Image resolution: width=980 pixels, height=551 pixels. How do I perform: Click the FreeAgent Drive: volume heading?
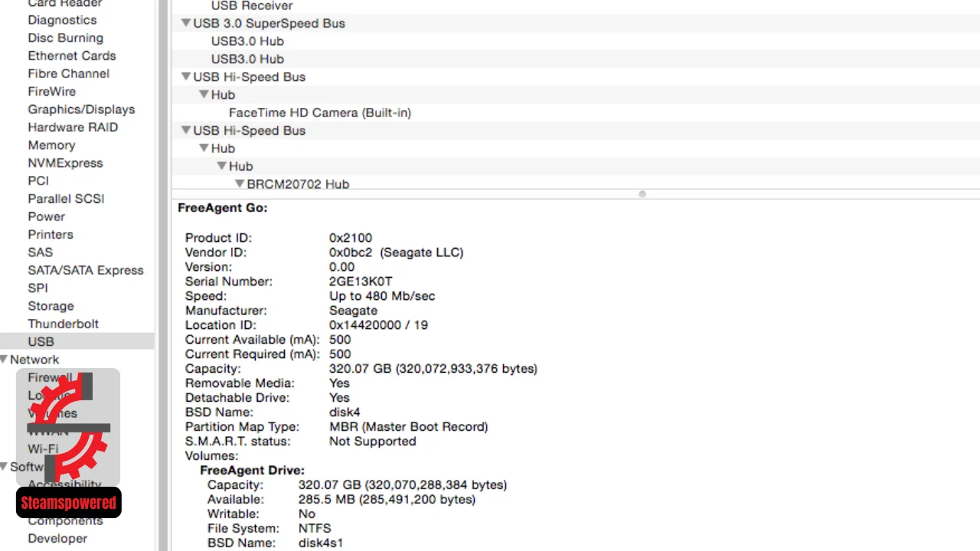pos(252,471)
